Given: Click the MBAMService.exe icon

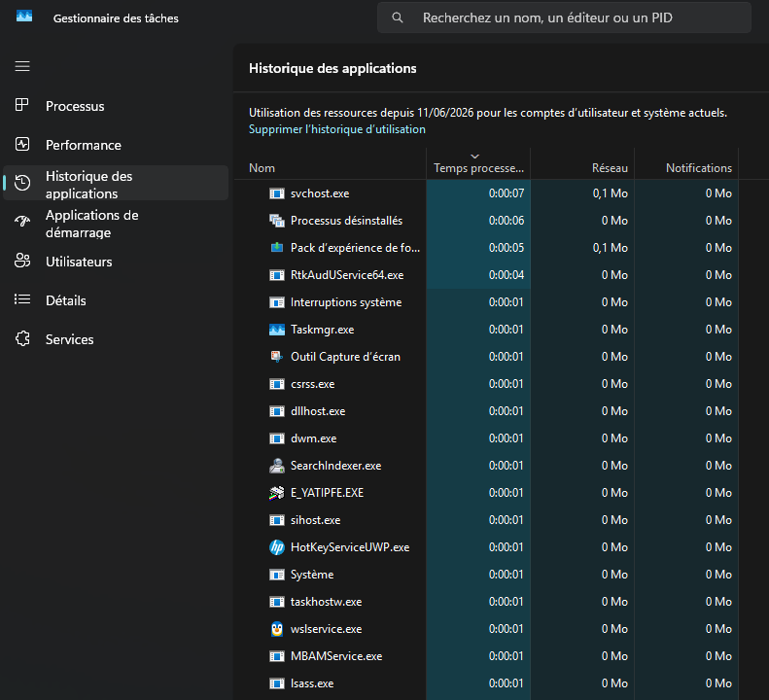Looking at the screenshot, I should (x=277, y=656).
